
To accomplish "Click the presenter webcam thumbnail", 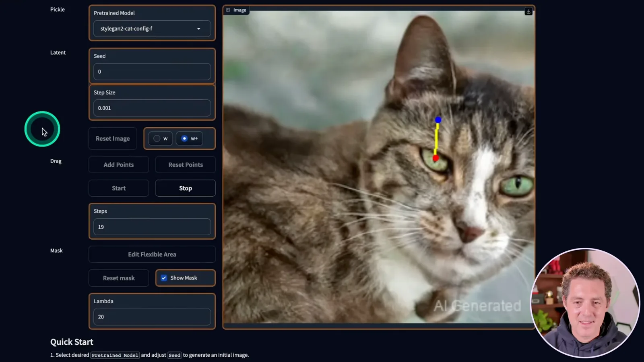I will [x=585, y=303].
